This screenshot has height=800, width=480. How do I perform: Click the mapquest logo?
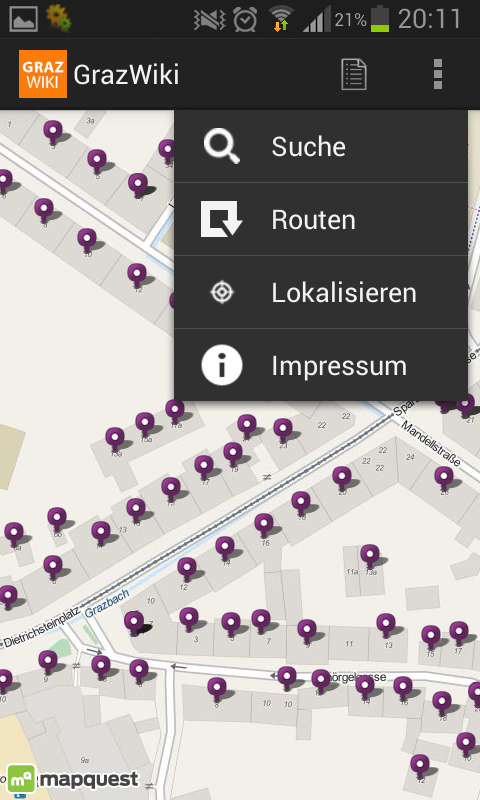click(x=73, y=779)
